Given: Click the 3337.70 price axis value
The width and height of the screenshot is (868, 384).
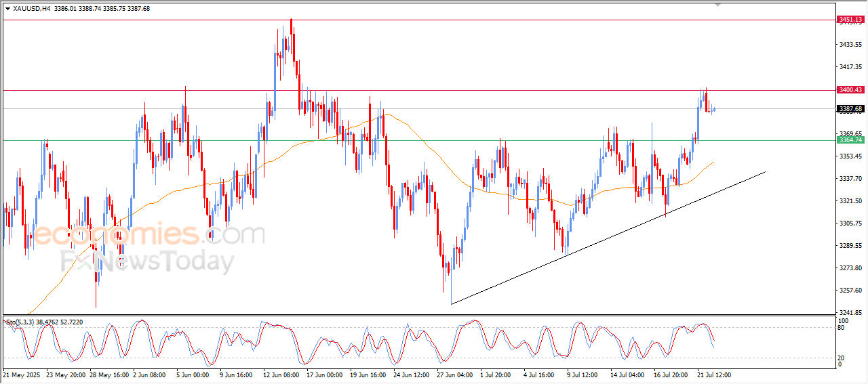Looking at the screenshot, I should point(850,179).
